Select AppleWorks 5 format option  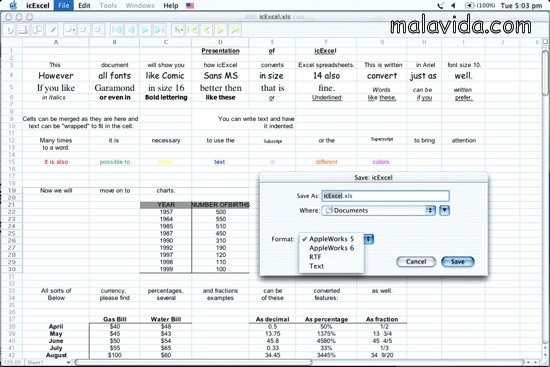331,239
